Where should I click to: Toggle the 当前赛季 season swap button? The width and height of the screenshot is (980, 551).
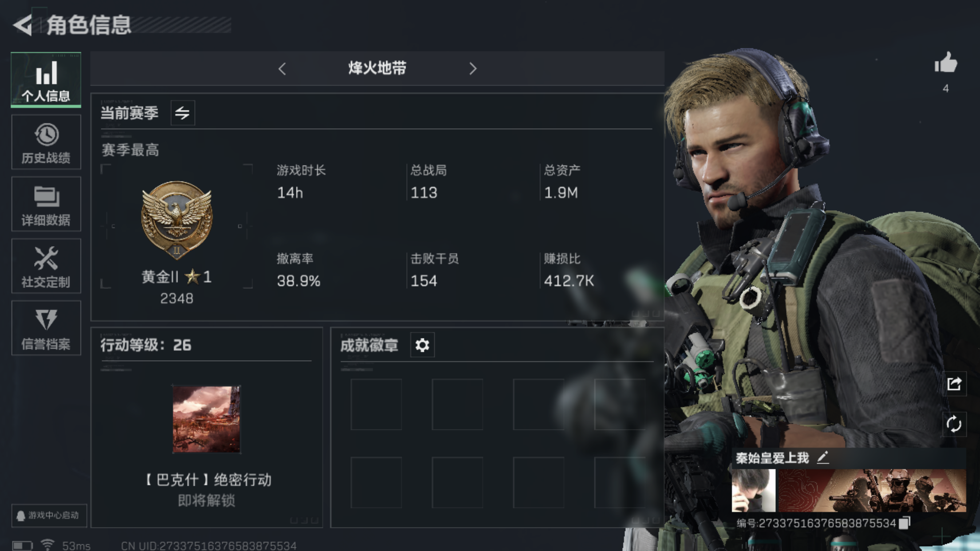[182, 113]
